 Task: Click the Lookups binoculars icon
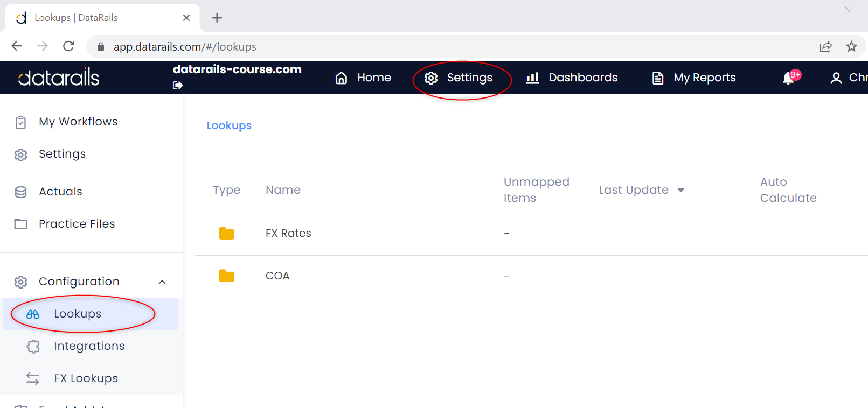tap(33, 314)
